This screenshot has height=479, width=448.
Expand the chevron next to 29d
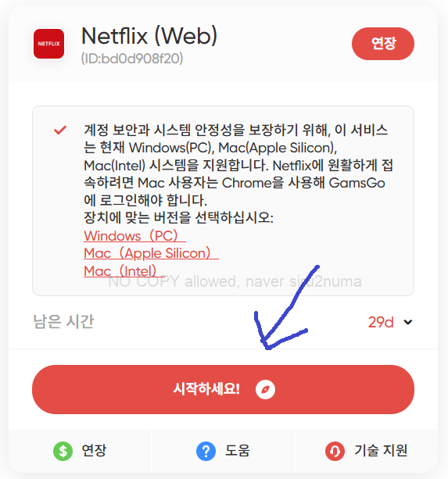pos(408,322)
